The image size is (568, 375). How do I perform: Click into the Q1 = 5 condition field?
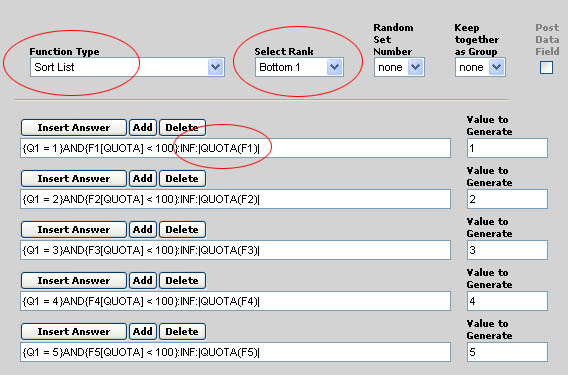tap(235, 352)
